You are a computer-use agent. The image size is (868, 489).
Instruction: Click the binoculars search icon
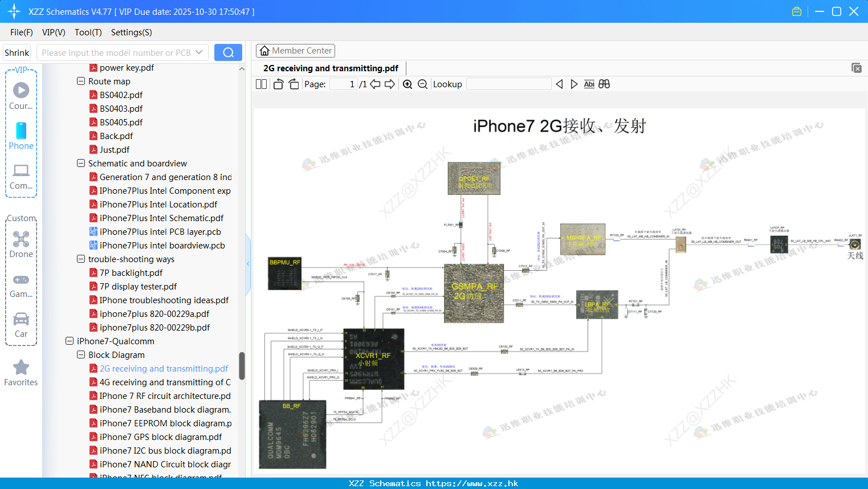(x=604, y=84)
